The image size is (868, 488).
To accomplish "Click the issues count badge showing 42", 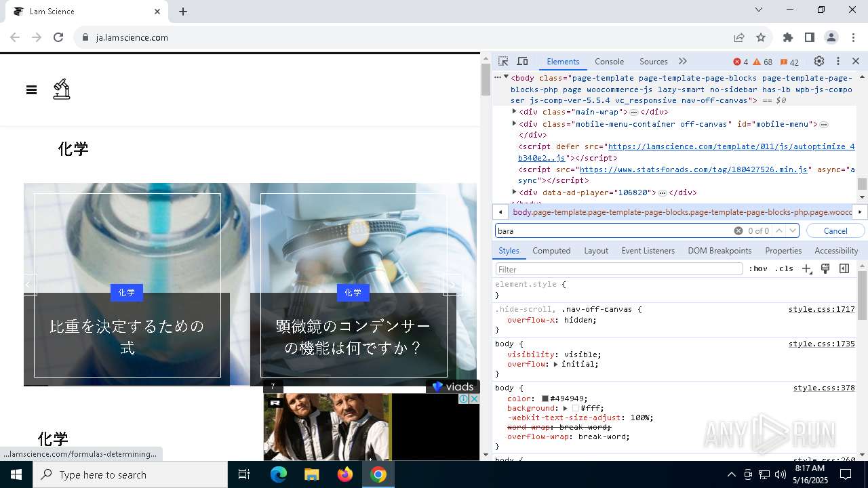I will point(789,62).
